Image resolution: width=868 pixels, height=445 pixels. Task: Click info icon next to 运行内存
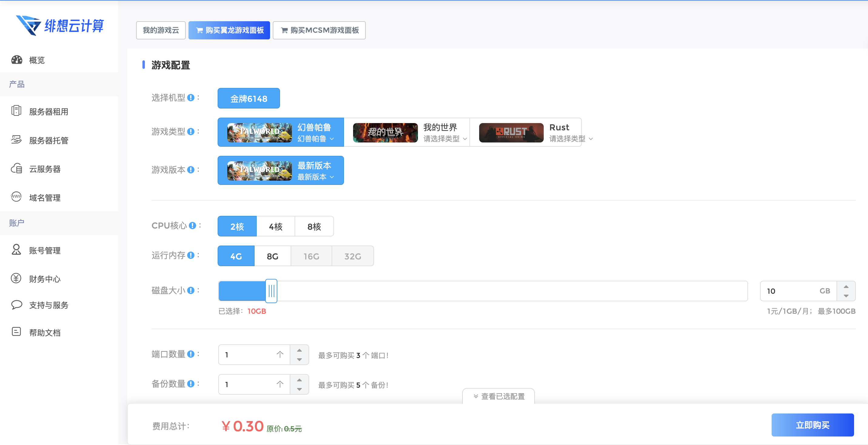(191, 255)
